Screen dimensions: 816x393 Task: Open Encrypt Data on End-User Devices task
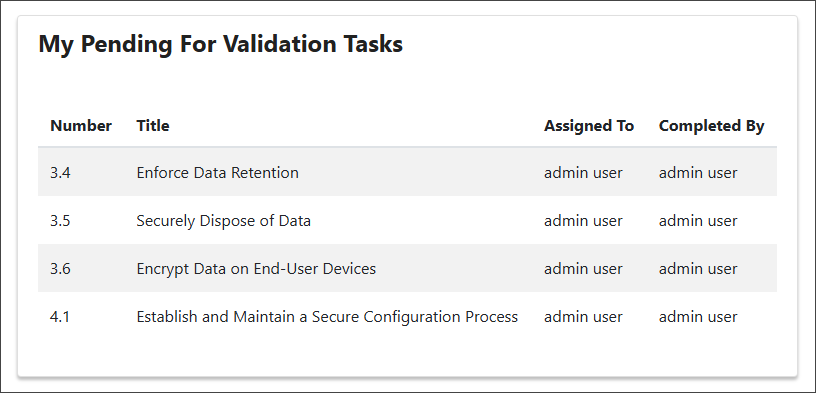point(256,269)
